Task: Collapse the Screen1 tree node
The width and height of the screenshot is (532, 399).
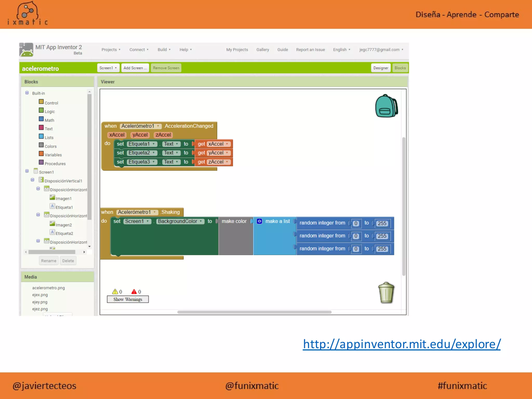Action: pyautogui.click(x=27, y=171)
